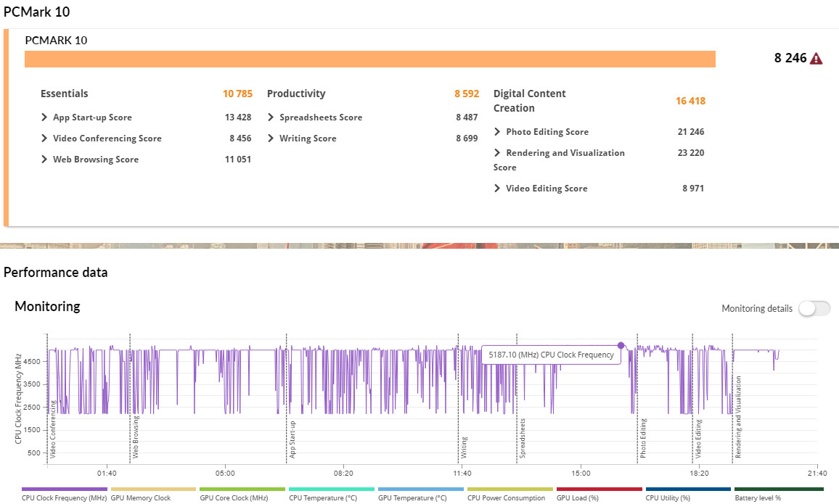Screen dimensions: 839x504
Task: Expand the Web Browsing Score chevron
Action: (45, 160)
